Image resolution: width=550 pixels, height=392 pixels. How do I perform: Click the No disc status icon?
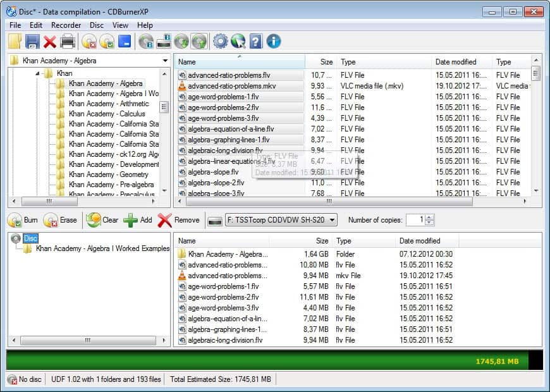pyautogui.click(x=12, y=379)
